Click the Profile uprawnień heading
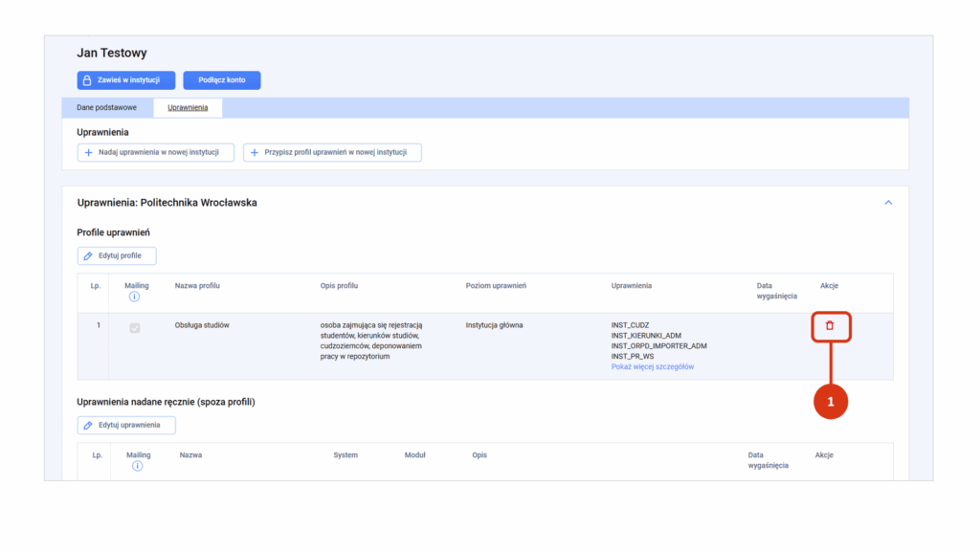Viewport: 980px width, 551px height. pos(113,232)
